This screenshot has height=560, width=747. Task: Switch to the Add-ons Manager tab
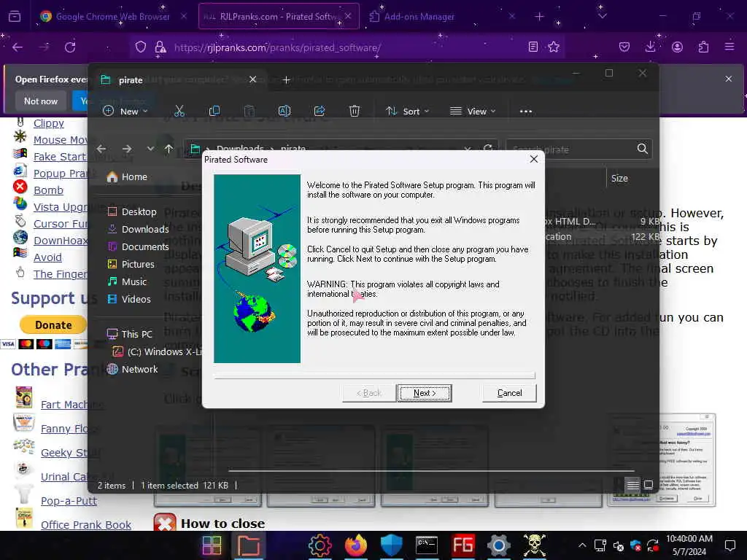click(419, 17)
